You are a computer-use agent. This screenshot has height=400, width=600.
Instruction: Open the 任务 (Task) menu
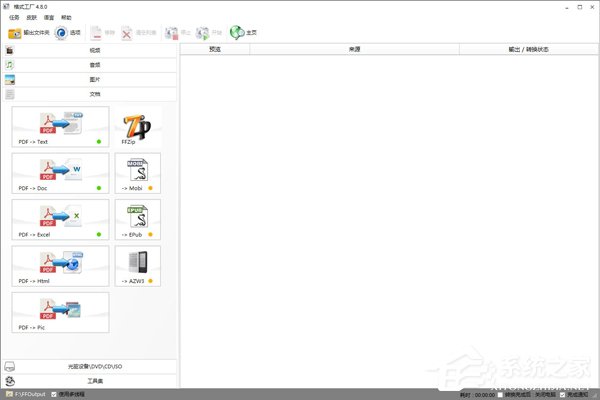(14, 18)
